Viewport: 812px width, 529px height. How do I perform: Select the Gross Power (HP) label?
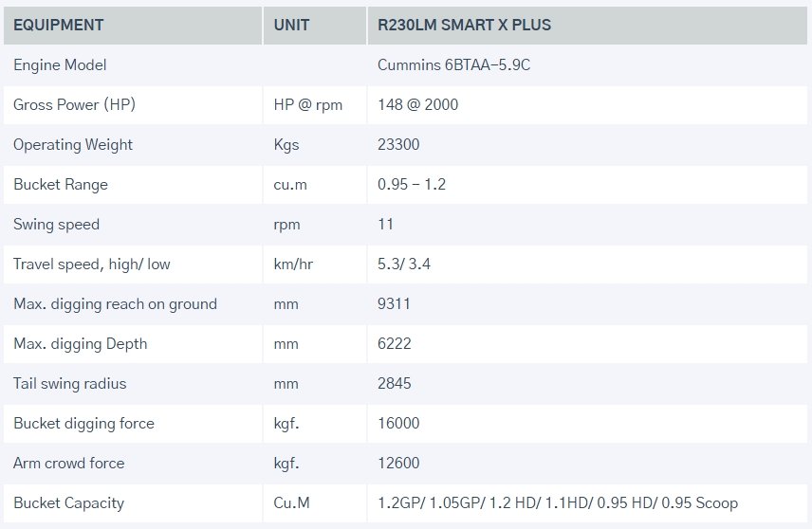[74, 105]
